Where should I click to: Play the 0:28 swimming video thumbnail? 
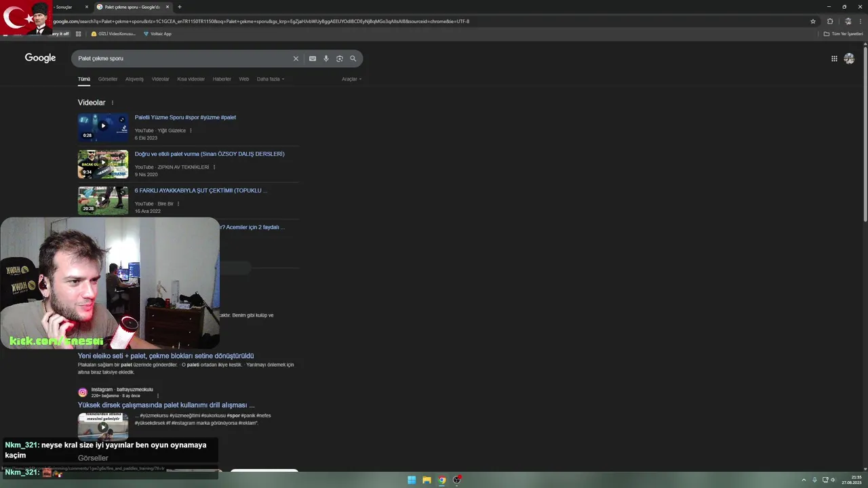[x=103, y=127]
